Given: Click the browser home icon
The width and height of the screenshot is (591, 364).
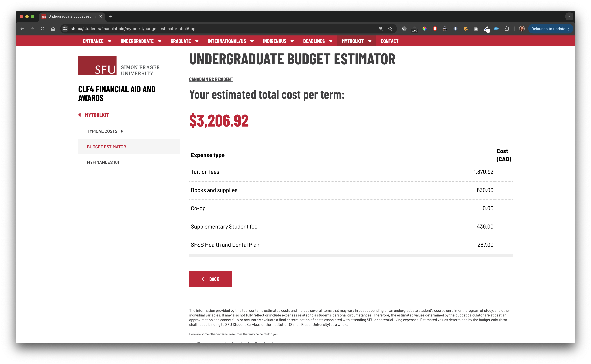Looking at the screenshot, I should click(53, 29).
